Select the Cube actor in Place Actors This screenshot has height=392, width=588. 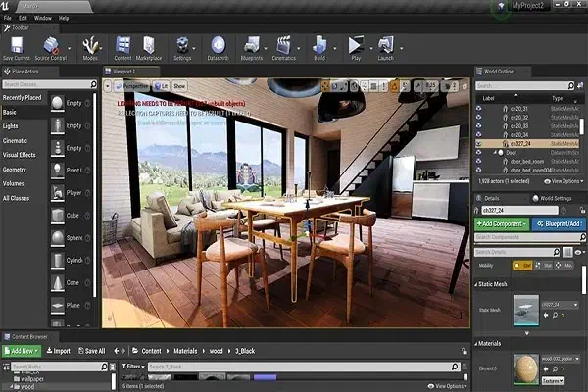point(58,215)
